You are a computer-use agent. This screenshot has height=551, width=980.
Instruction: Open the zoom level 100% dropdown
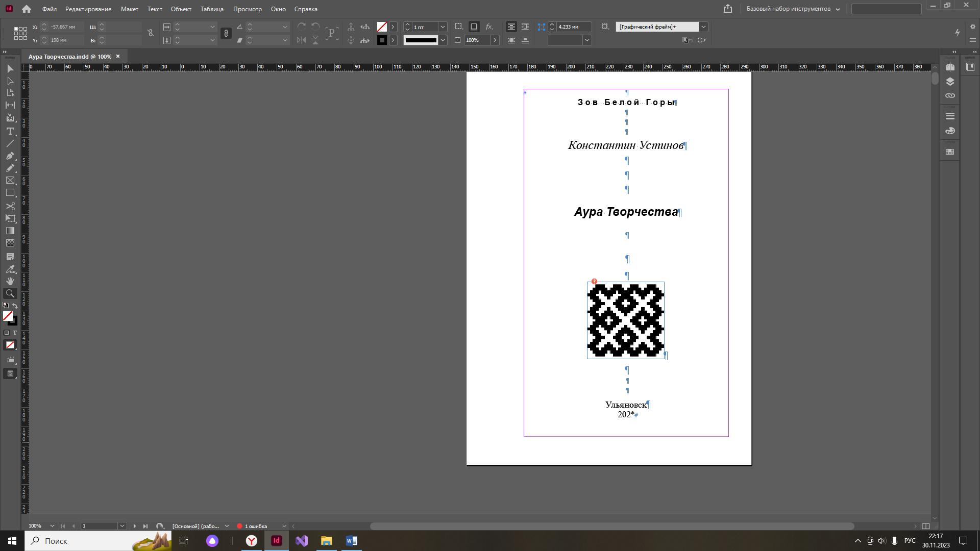coord(52,526)
